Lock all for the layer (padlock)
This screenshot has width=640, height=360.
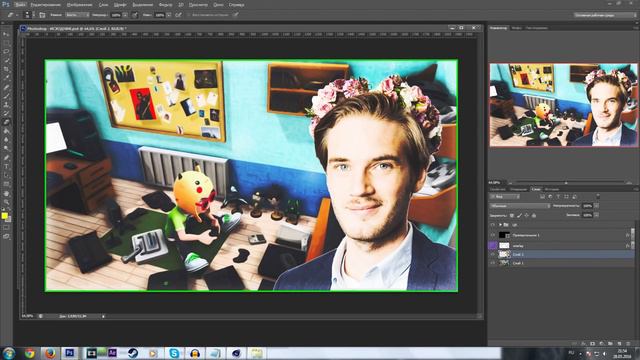pyautogui.click(x=534, y=216)
